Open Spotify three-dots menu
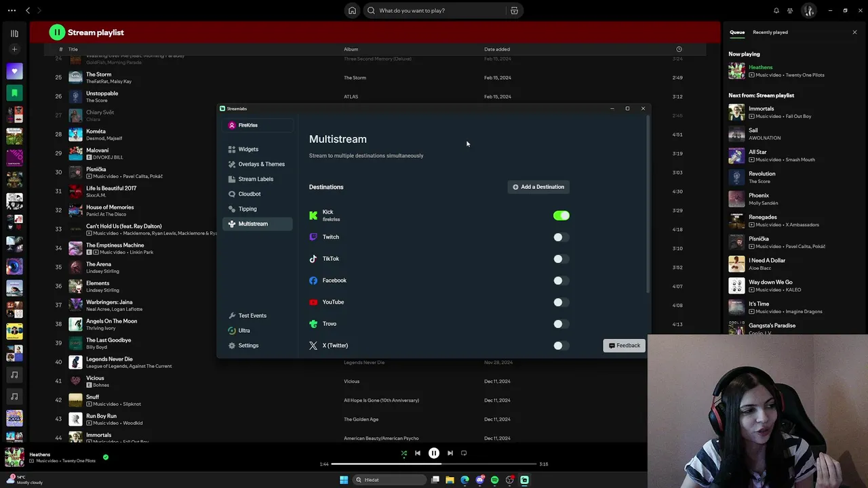Screen dimensions: 868x488 pos(12,10)
